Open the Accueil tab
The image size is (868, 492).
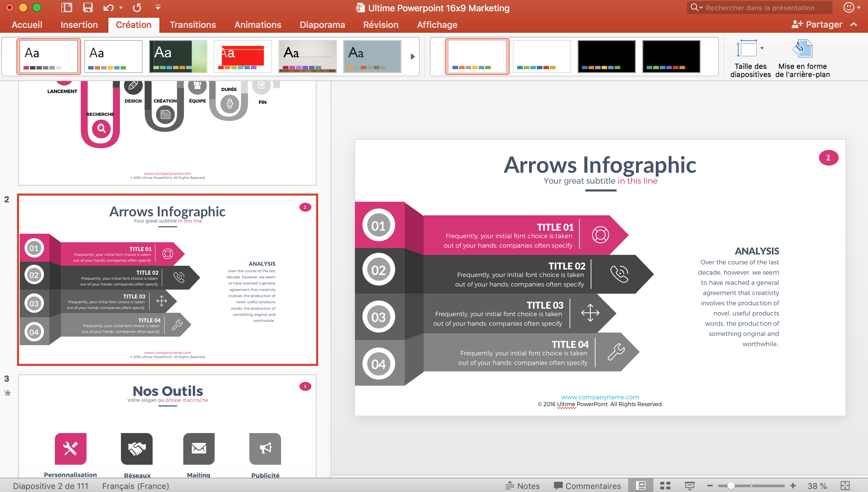coord(27,25)
